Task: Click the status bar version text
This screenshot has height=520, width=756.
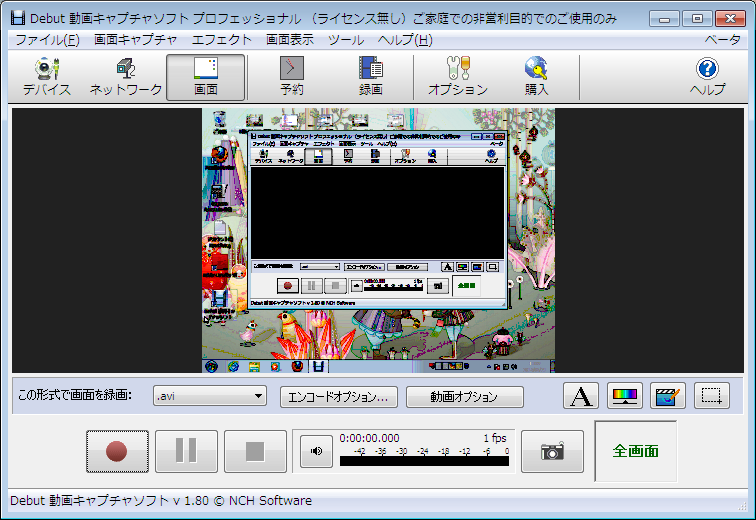Action: coord(161,501)
